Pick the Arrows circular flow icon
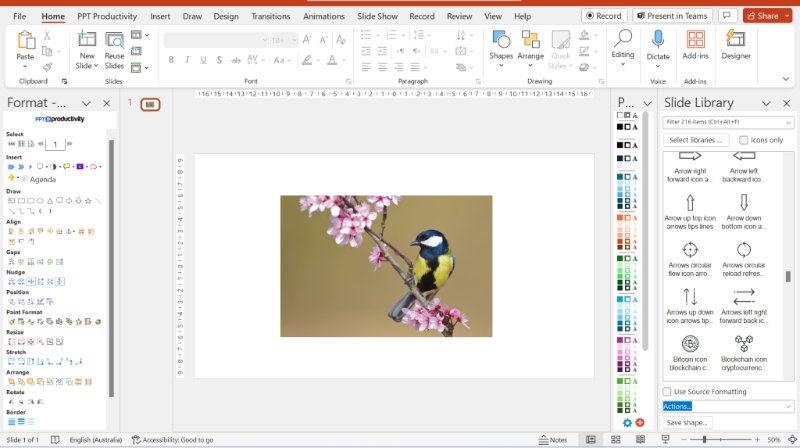 690,250
